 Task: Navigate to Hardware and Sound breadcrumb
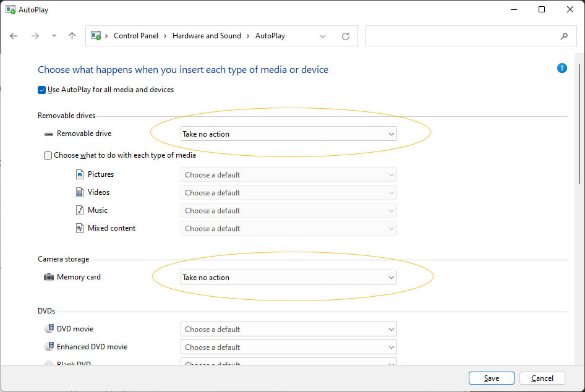click(x=207, y=36)
